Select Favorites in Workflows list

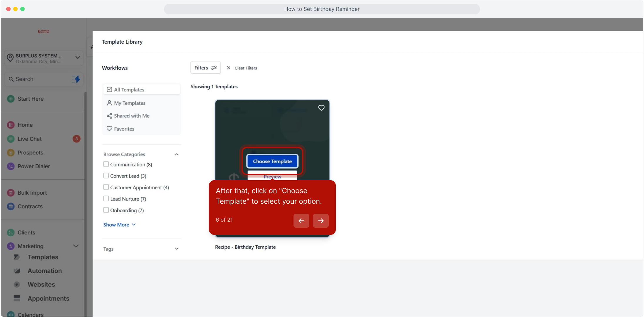click(x=124, y=129)
